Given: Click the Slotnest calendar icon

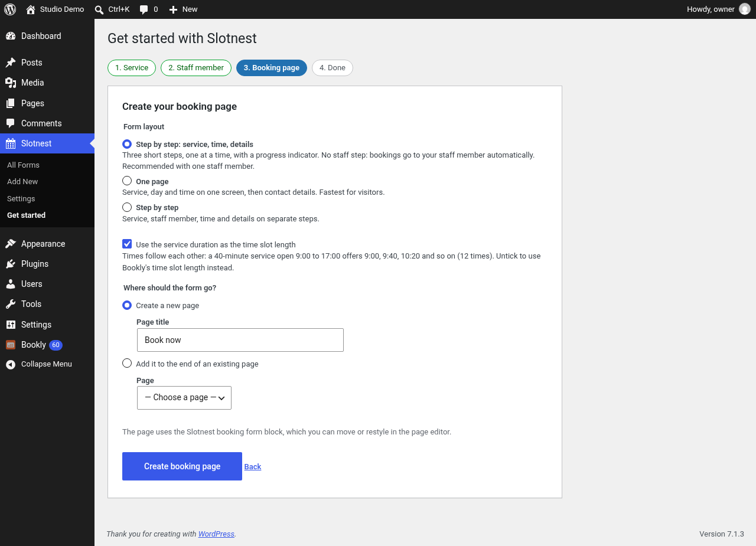Looking at the screenshot, I should [11, 143].
